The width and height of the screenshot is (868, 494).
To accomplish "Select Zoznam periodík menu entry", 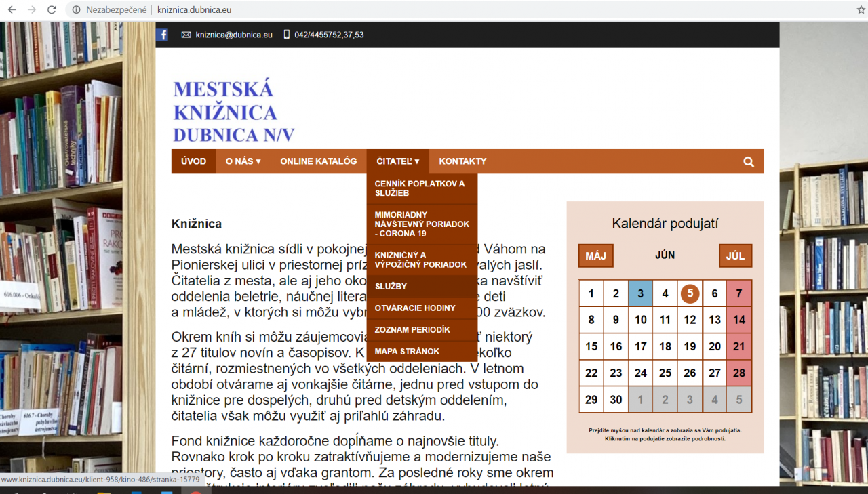I will pos(422,329).
